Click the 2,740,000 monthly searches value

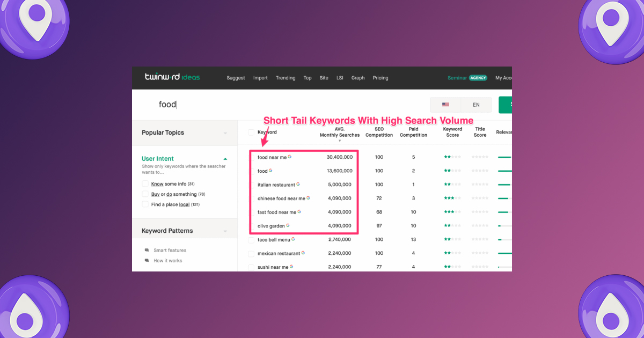click(x=339, y=239)
